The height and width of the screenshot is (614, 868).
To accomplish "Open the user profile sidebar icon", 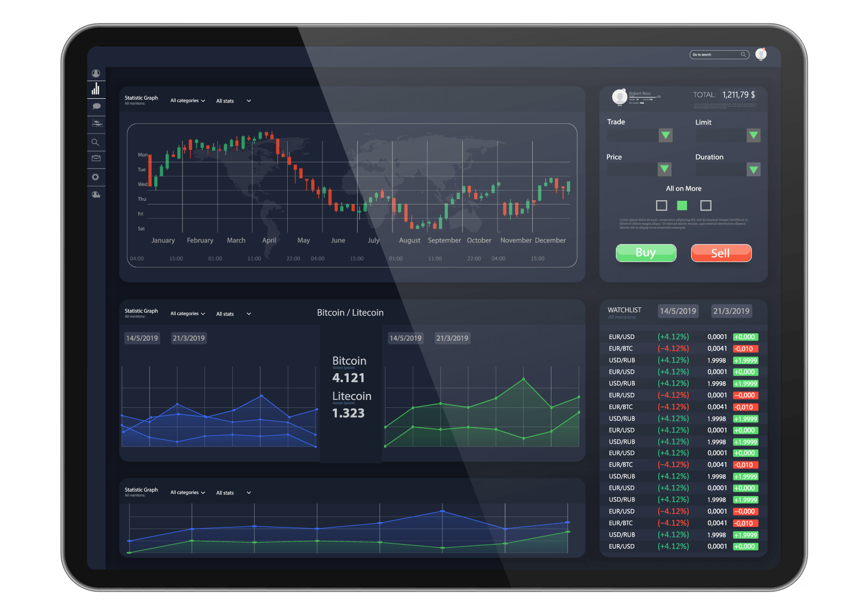I will (x=96, y=74).
